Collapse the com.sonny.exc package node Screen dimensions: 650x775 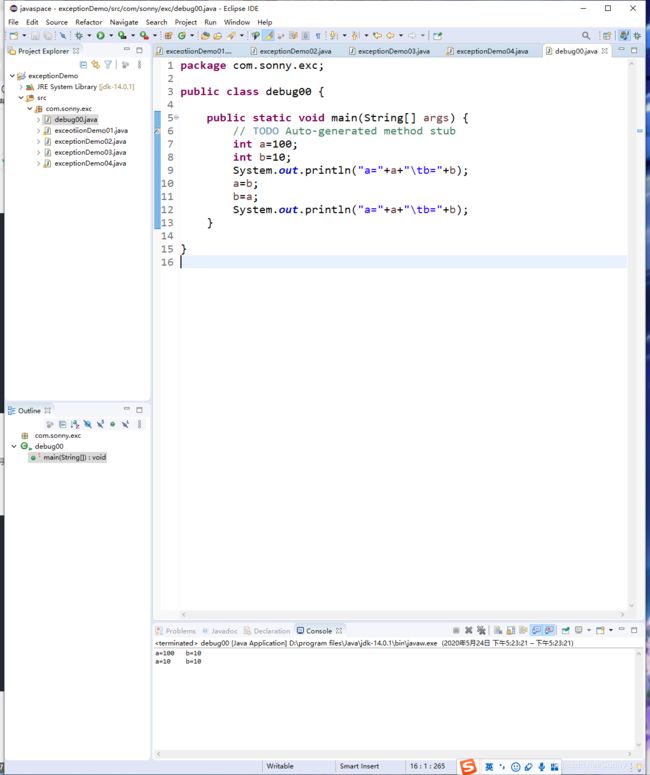coord(30,108)
